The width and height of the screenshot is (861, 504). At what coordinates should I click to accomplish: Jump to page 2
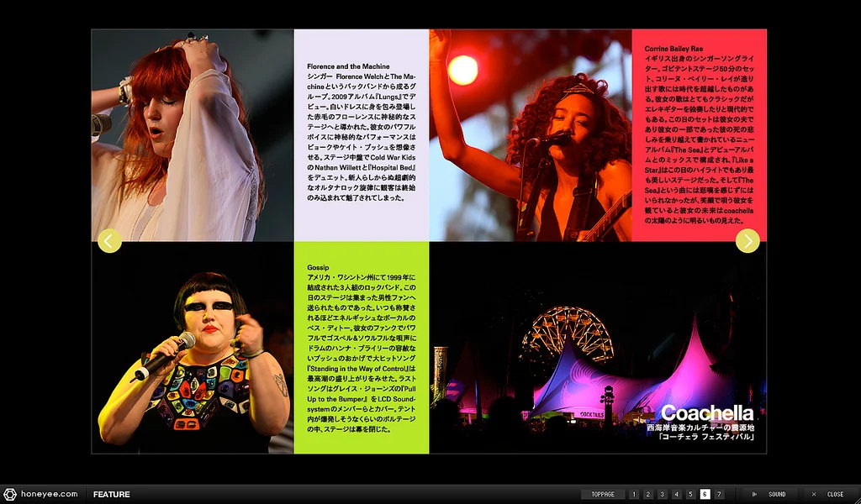click(x=648, y=494)
